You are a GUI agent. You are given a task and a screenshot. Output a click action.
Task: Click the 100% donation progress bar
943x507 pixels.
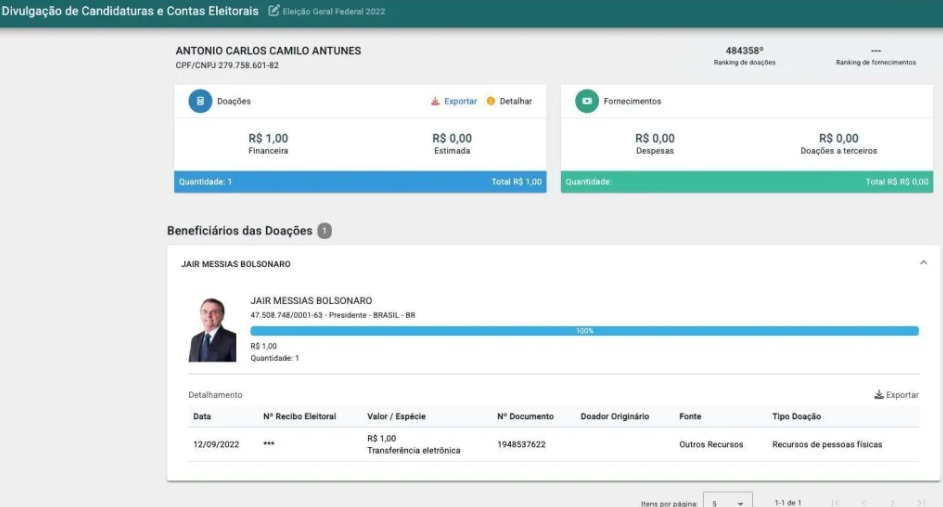(585, 331)
